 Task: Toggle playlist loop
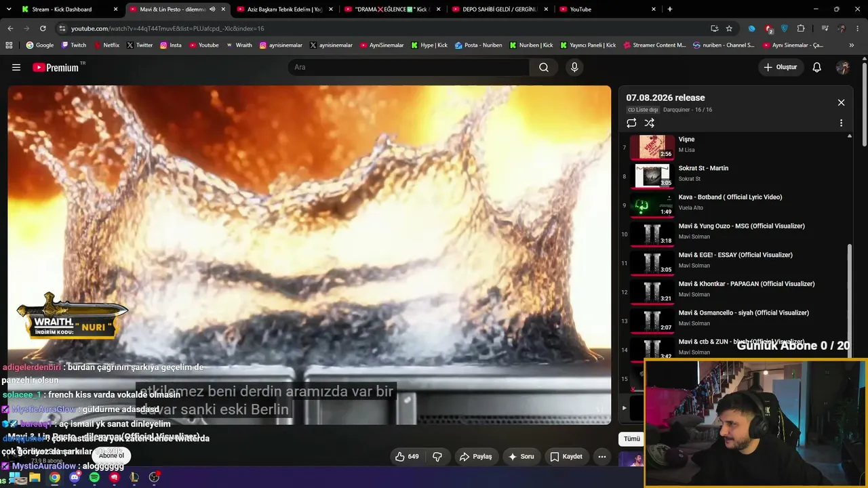point(631,123)
